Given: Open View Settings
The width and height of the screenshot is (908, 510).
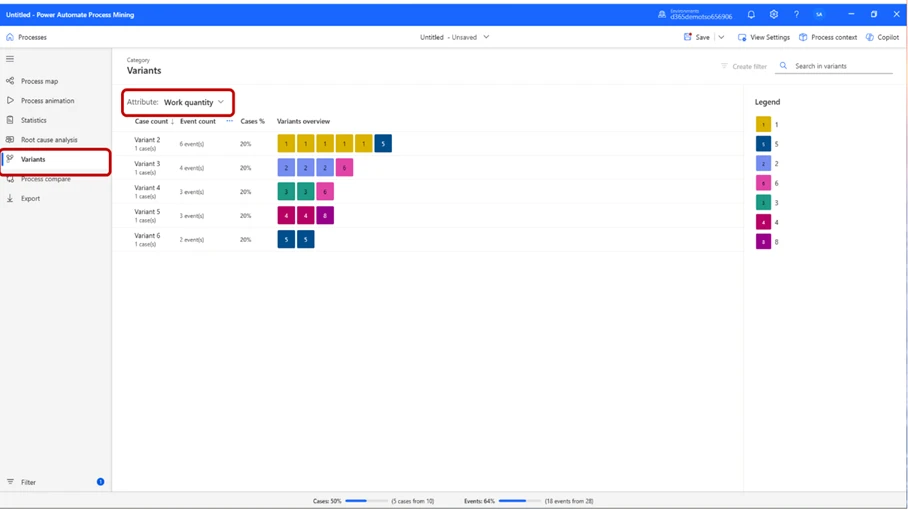Looking at the screenshot, I should 763,37.
